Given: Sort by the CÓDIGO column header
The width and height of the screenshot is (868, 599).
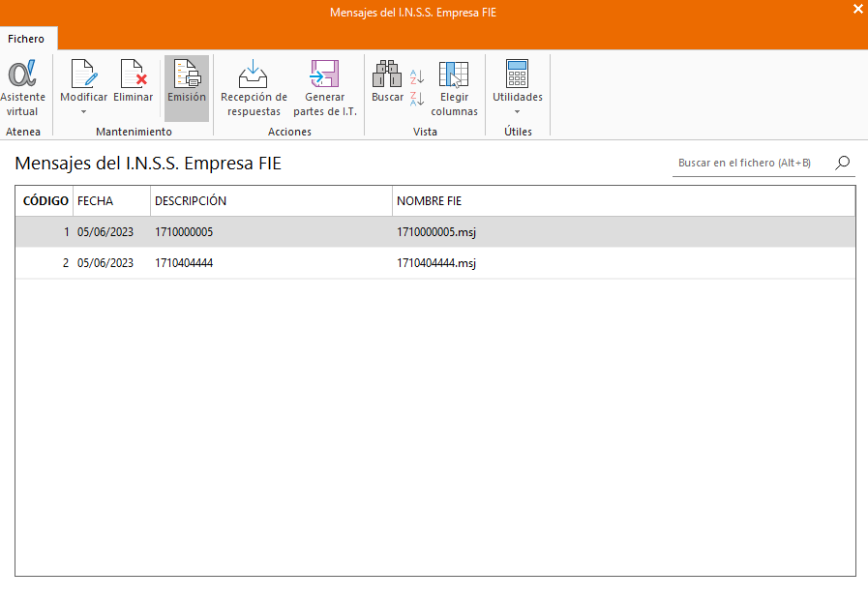Looking at the screenshot, I should (x=45, y=201).
